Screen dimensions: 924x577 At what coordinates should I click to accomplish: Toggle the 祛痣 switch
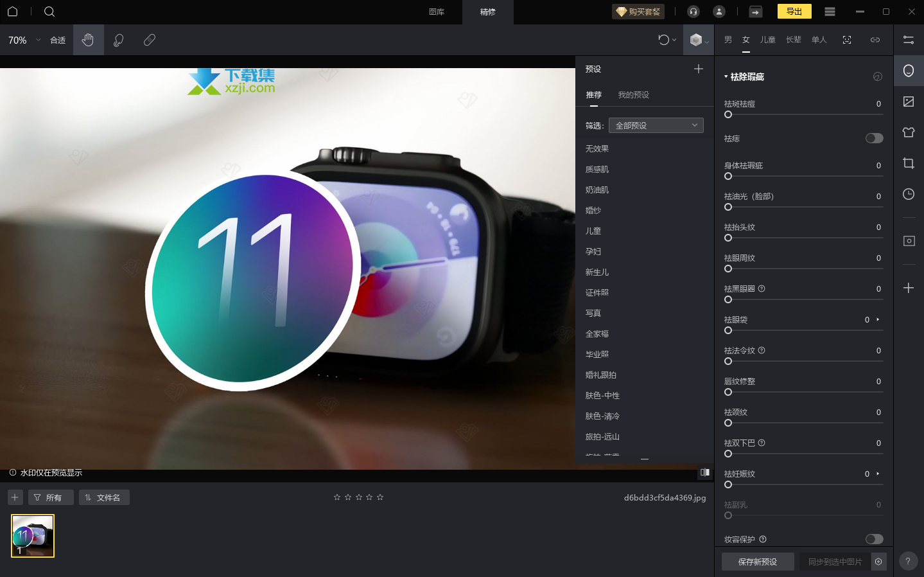(874, 138)
